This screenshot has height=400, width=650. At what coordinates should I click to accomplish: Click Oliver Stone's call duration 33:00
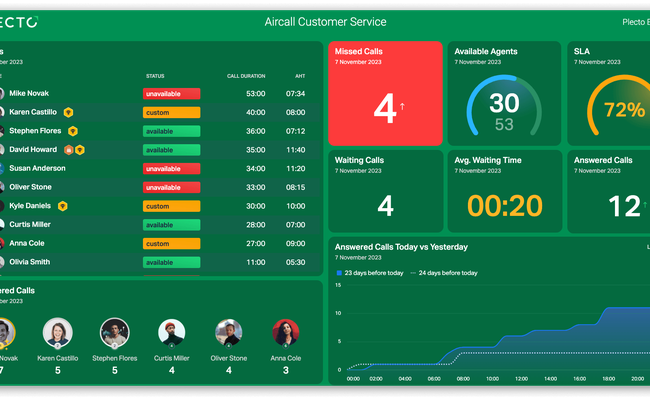point(255,187)
